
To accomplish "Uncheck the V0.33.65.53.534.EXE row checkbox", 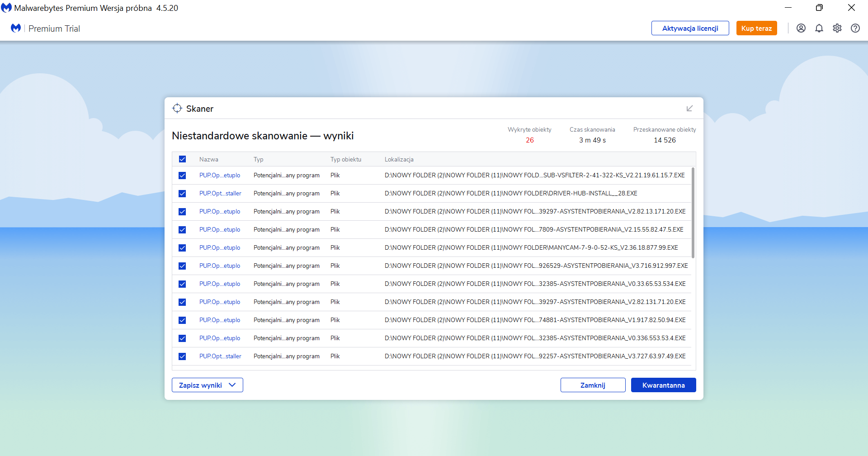I will point(182,284).
